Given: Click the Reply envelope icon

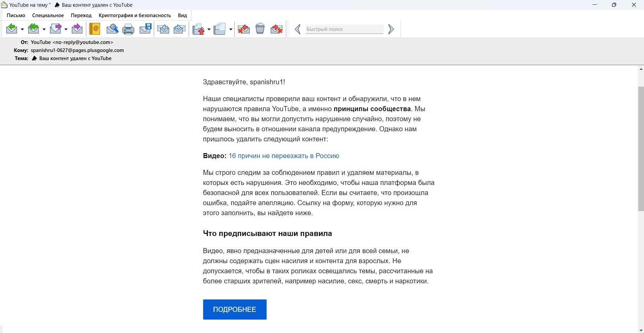Looking at the screenshot, I should [12, 29].
